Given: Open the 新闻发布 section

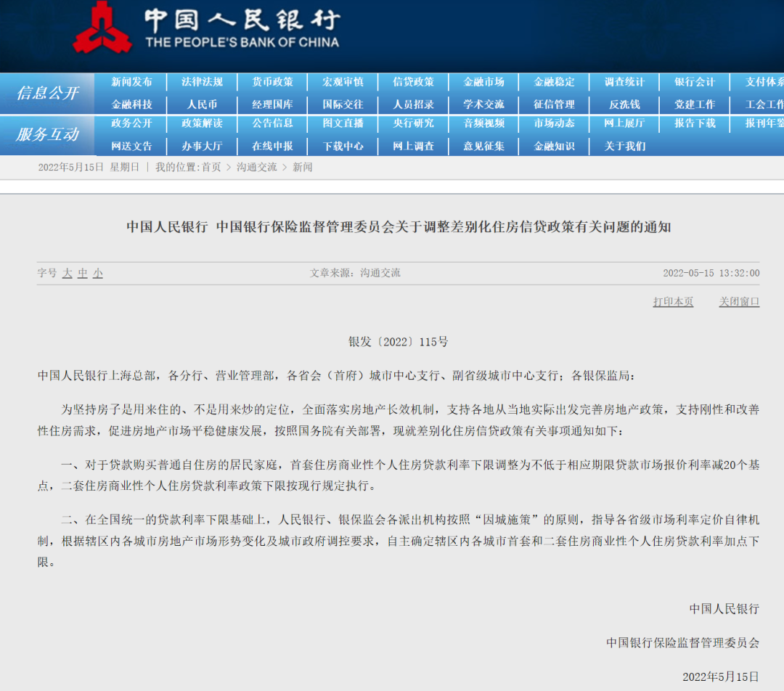Looking at the screenshot, I should tap(132, 82).
